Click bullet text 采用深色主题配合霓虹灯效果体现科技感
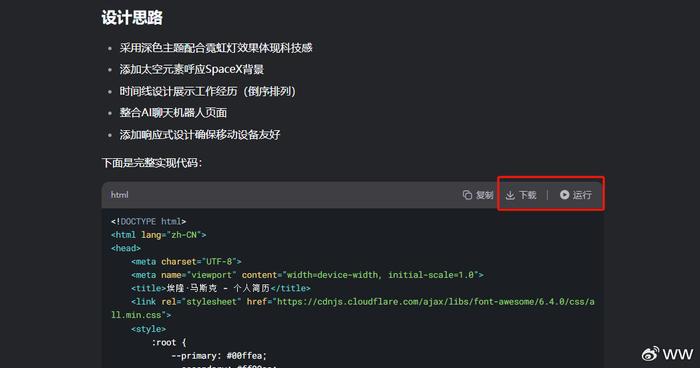 click(x=216, y=48)
